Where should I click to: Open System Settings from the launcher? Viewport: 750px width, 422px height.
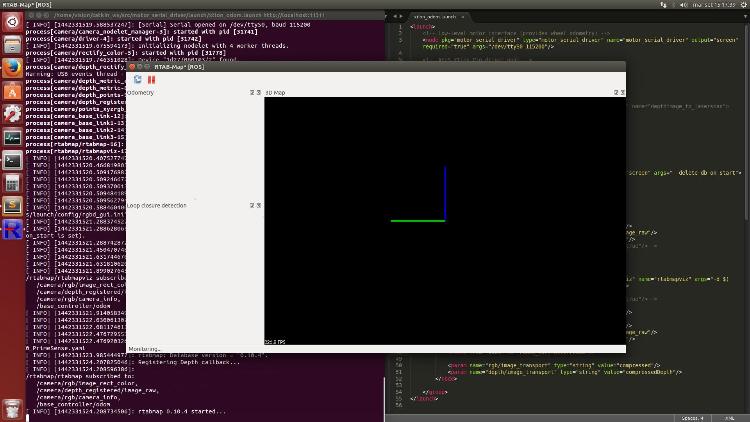12,114
